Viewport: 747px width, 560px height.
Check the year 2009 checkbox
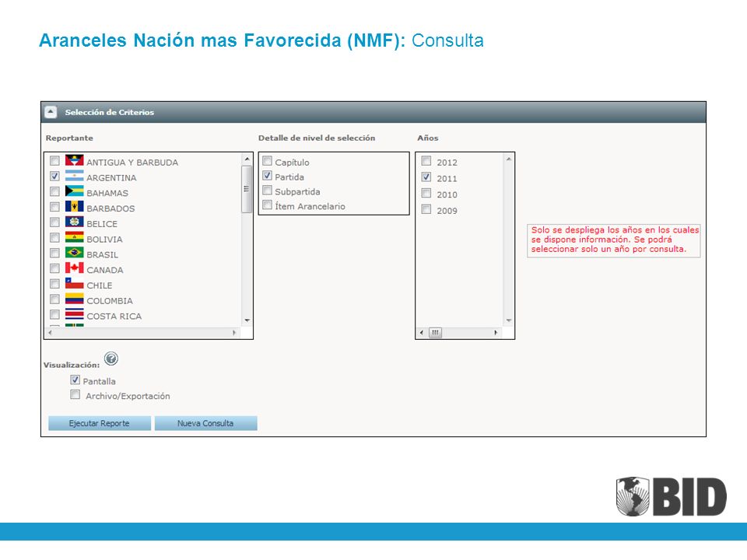pyautogui.click(x=426, y=209)
